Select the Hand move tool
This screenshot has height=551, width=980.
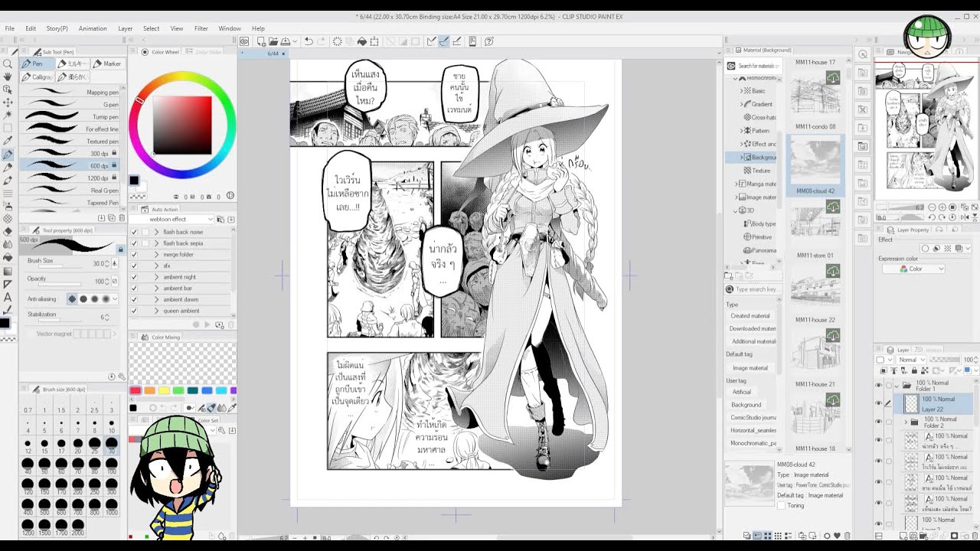[x=8, y=77]
